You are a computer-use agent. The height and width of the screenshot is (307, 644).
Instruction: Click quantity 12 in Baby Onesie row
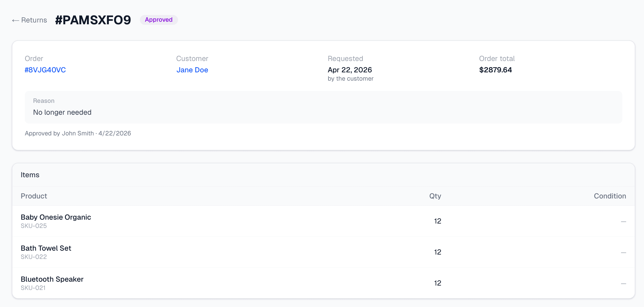pos(438,221)
